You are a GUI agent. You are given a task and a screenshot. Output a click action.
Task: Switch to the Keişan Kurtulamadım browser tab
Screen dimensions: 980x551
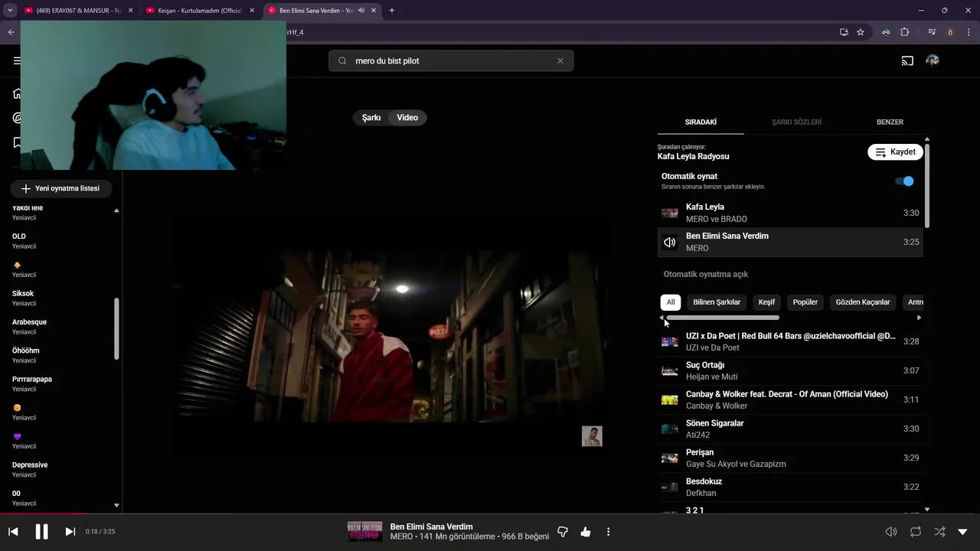pos(201,11)
